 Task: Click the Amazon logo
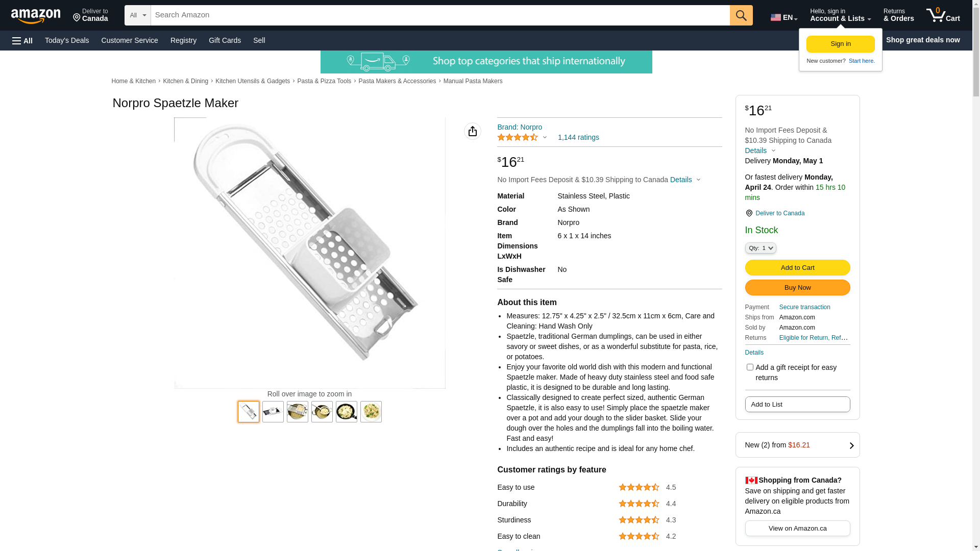click(36, 16)
